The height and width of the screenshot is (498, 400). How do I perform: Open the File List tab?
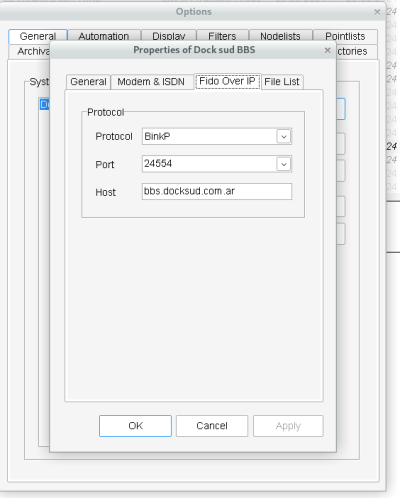point(282,82)
